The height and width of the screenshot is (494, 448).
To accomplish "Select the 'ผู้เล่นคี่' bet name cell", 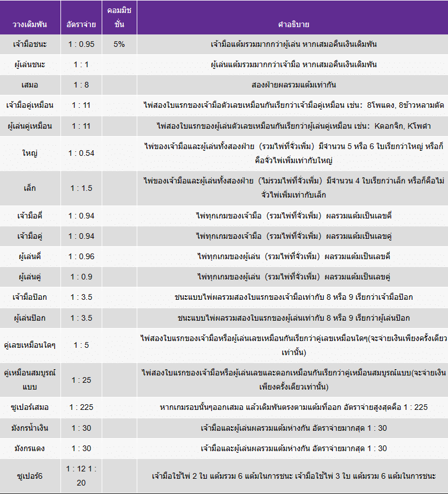I will tap(30, 256).
